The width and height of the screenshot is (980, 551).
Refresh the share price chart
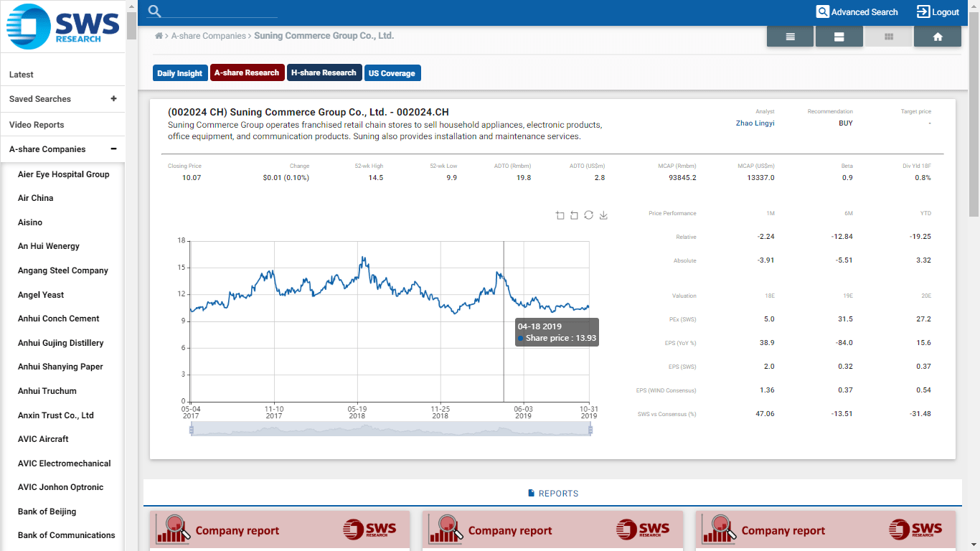pos(588,215)
